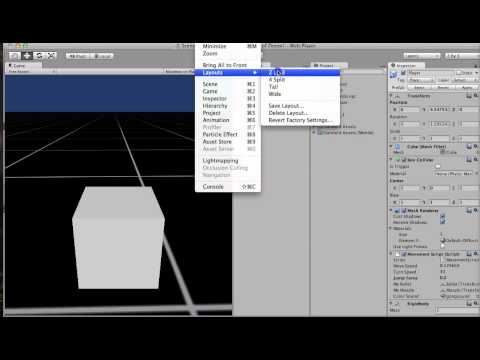Toggle the Receive Shadows checkbox
Viewport: 480px width, 360px height.
pyautogui.click(x=443, y=222)
